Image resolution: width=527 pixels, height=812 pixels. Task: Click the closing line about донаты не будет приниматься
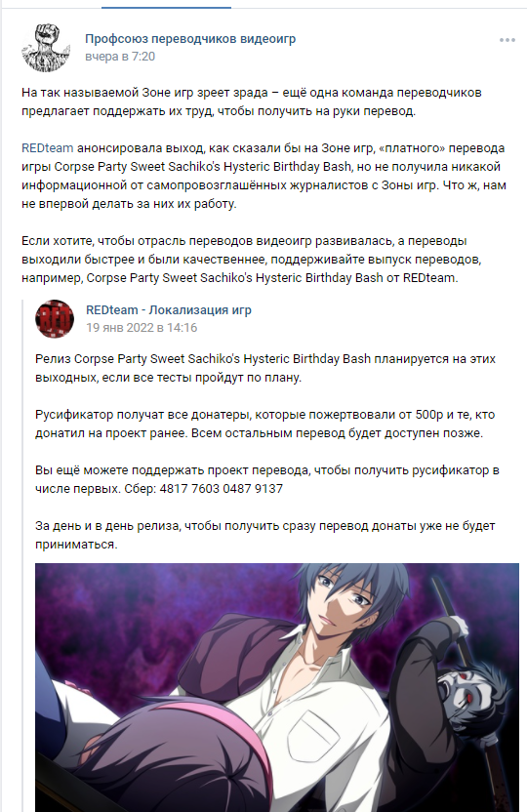pos(265,535)
